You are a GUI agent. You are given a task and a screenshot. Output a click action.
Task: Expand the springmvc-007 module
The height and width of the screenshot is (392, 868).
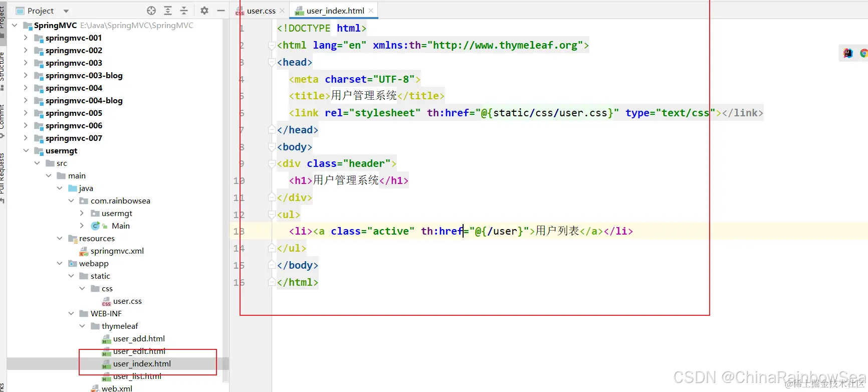click(x=26, y=138)
